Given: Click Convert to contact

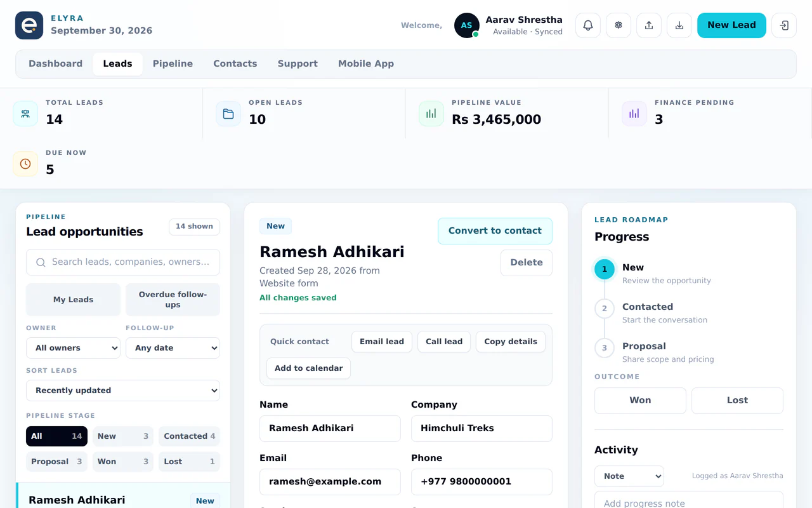Looking at the screenshot, I should click(495, 231).
